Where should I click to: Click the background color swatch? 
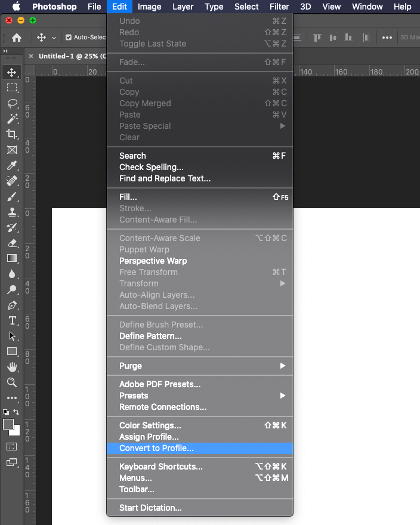[16, 431]
